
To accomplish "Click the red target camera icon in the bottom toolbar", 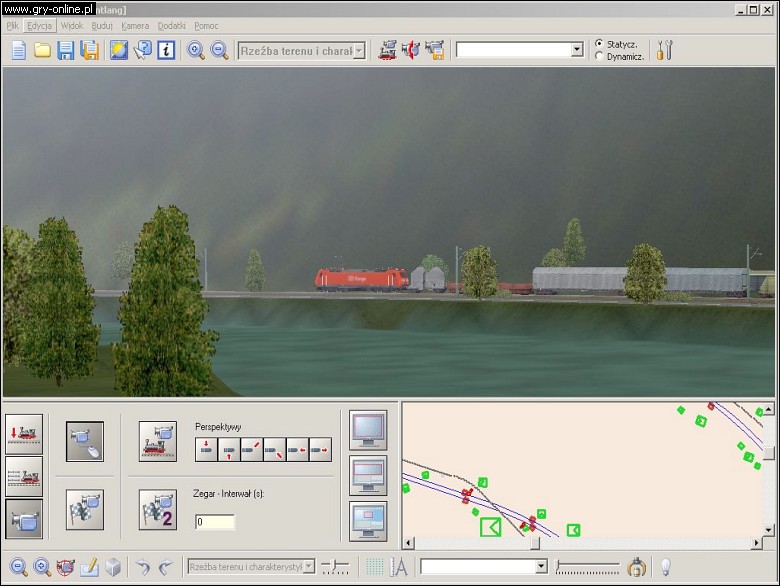I will point(66,567).
